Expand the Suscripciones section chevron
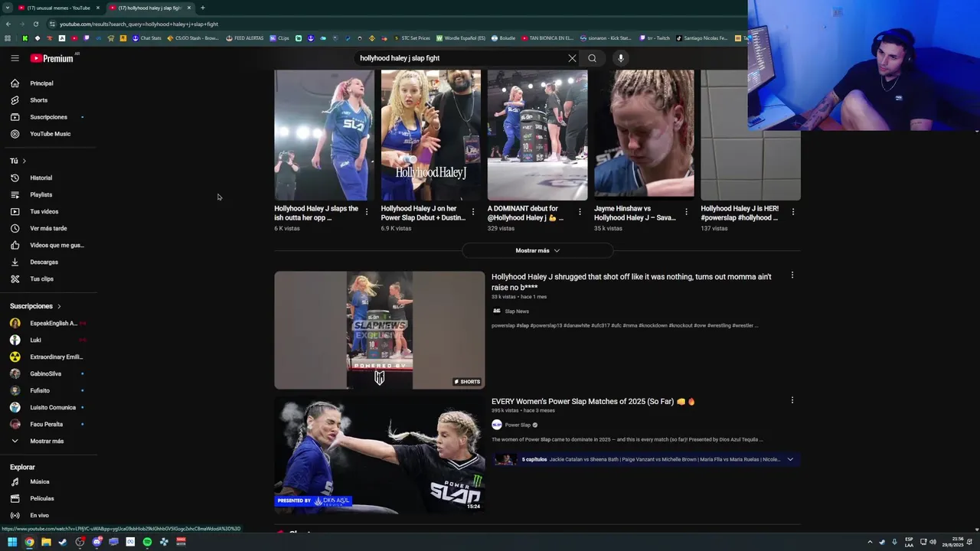This screenshot has width=980, height=551. pyautogui.click(x=59, y=306)
